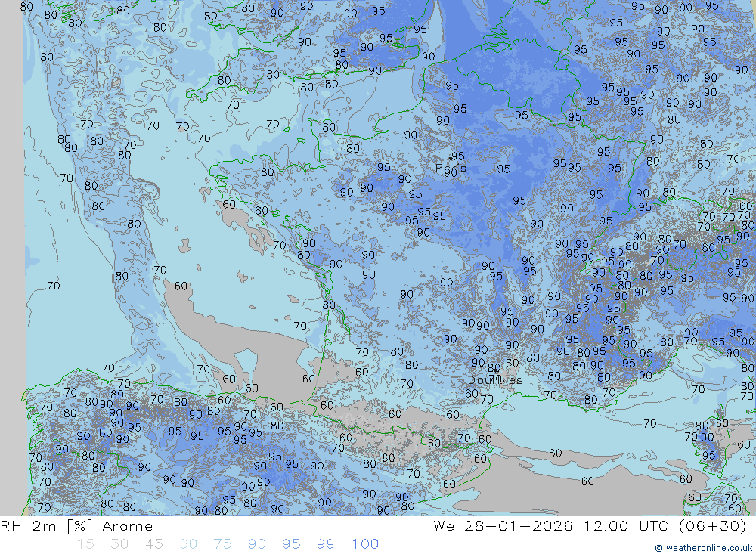Click legend value 99
756x554 pixels.
pos(325,544)
